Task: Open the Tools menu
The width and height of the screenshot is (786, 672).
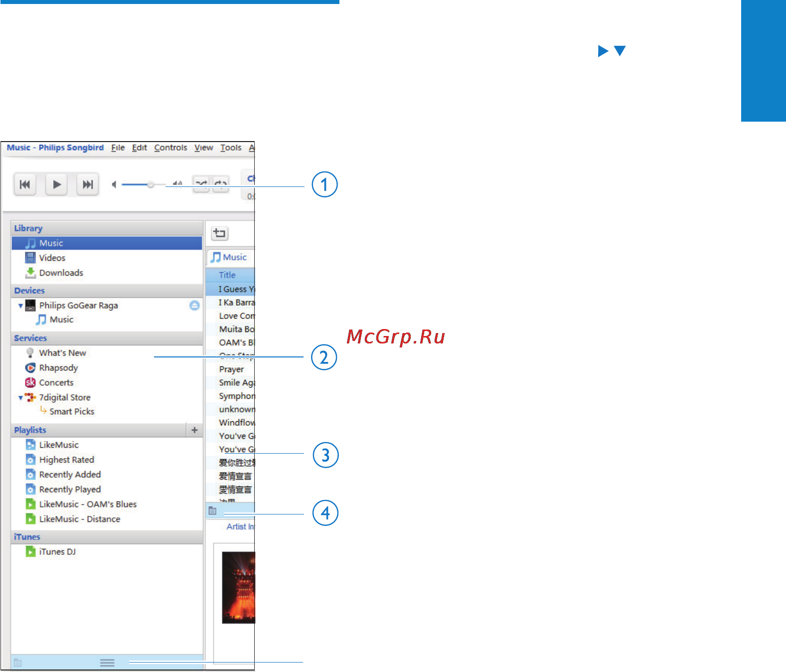Action: click(231, 148)
